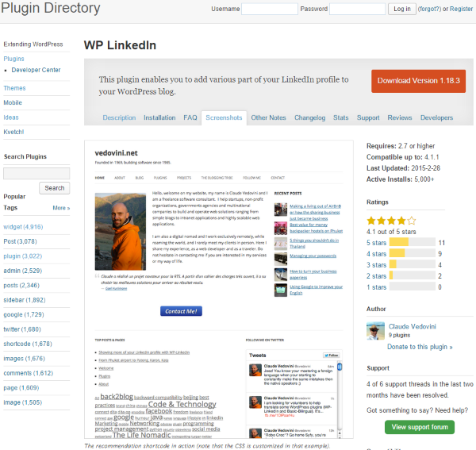
Task: Select the Installation tab
Action: tap(159, 117)
